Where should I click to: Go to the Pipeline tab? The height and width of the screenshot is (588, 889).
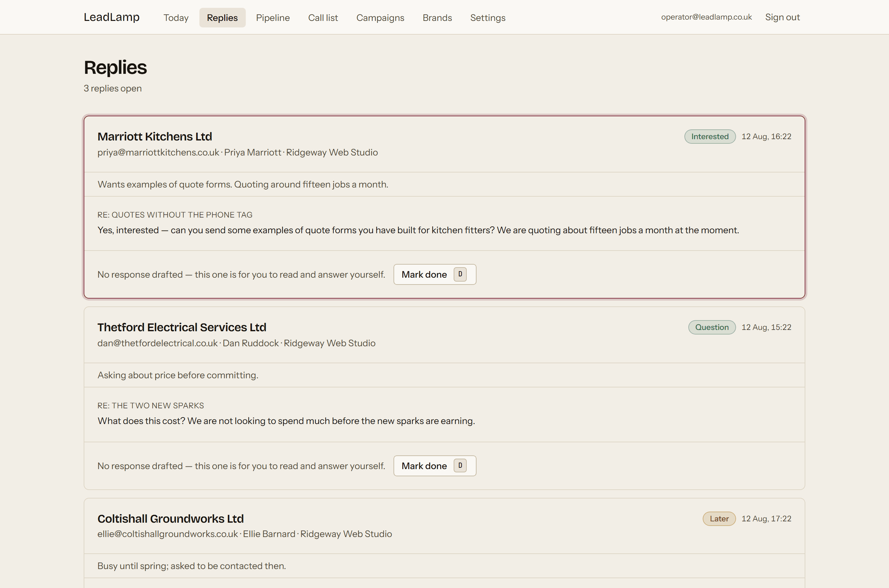(273, 18)
